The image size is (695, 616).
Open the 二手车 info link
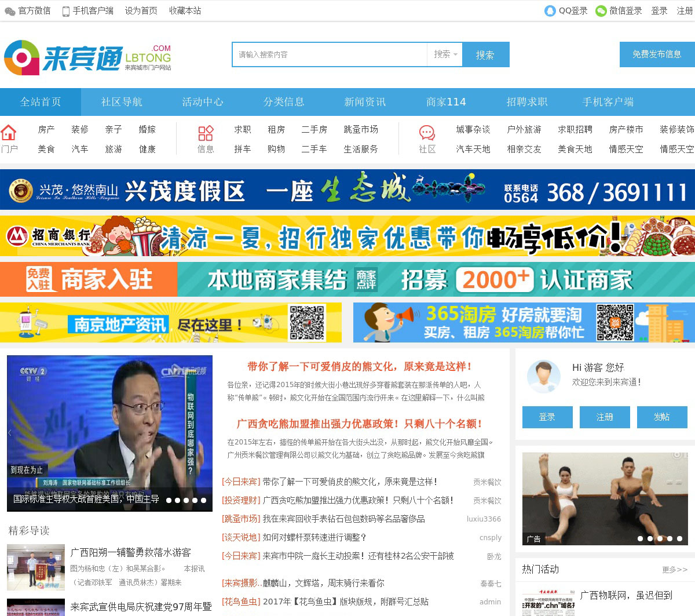point(314,149)
